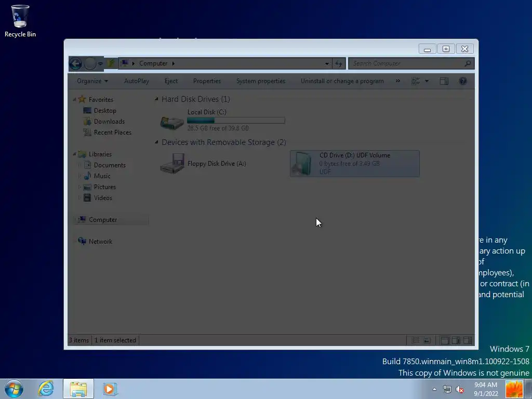Open Properties from the toolbar
532x399 pixels.
point(207,81)
